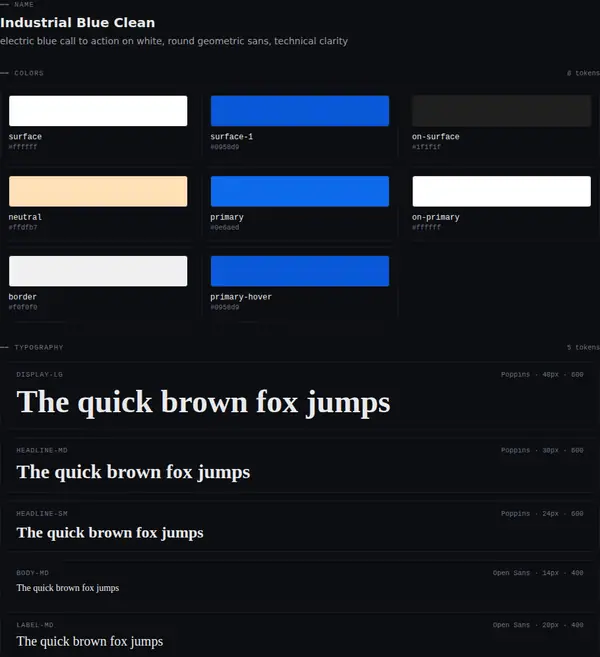
Task: Click the typography '5 tokens' count
Action: coord(583,347)
